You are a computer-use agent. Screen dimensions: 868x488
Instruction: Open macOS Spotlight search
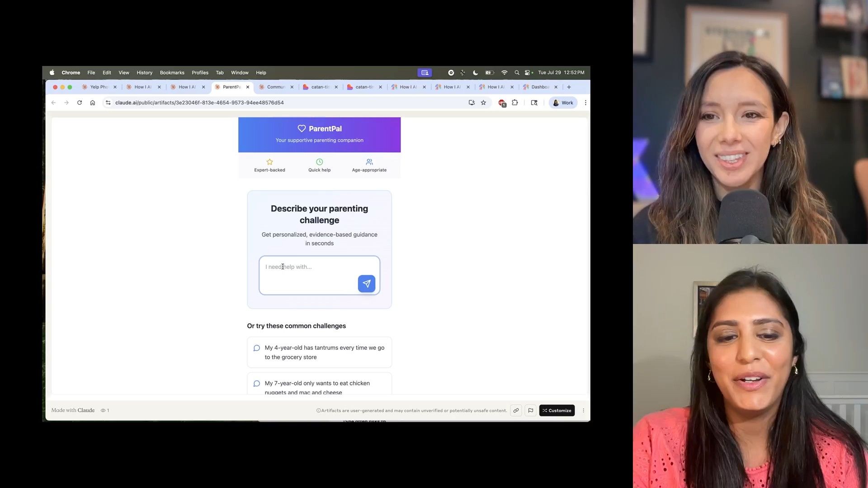click(517, 72)
